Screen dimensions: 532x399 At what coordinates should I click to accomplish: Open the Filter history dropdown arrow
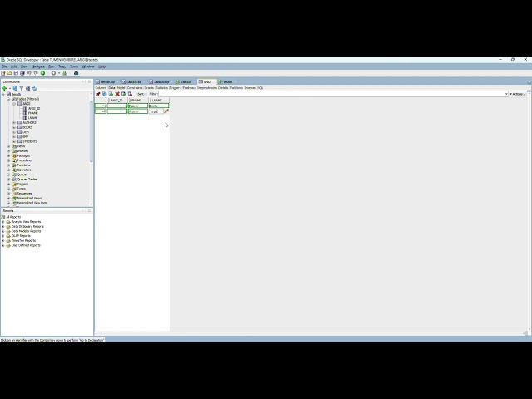click(506, 94)
